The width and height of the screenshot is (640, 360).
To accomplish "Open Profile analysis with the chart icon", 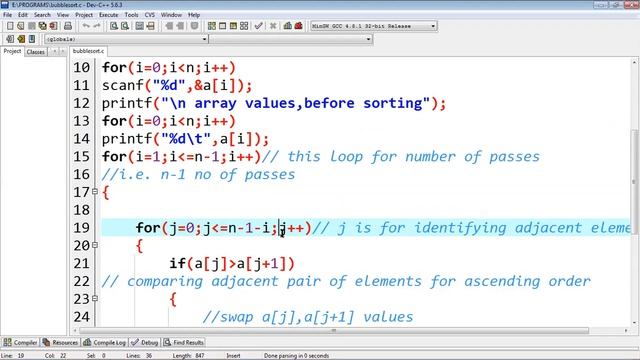I will click(288, 26).
